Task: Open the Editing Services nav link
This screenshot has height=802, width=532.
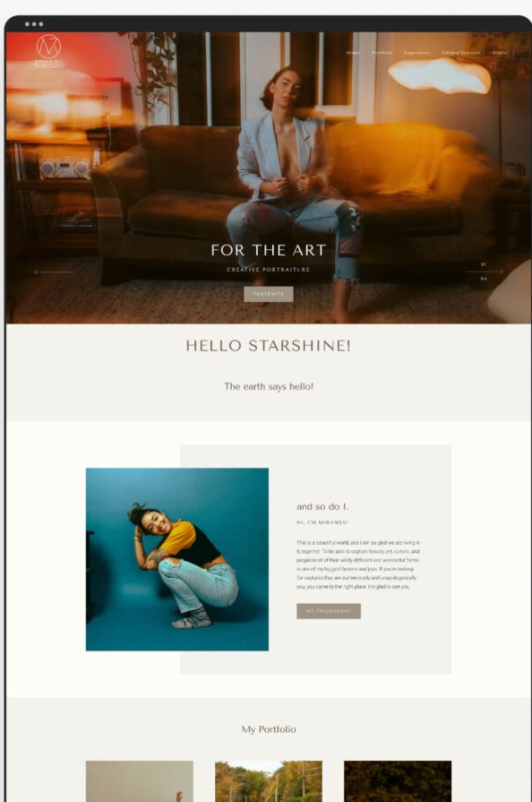Action: click(461, 53)
